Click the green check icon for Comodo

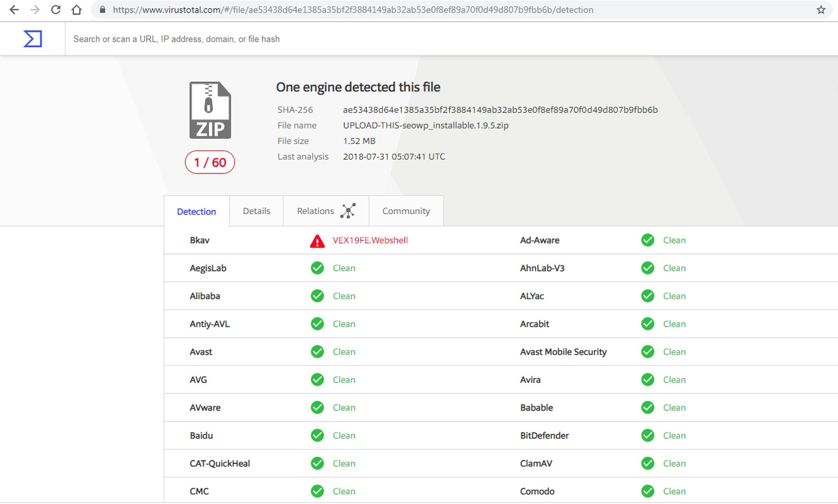pos(648,491)
